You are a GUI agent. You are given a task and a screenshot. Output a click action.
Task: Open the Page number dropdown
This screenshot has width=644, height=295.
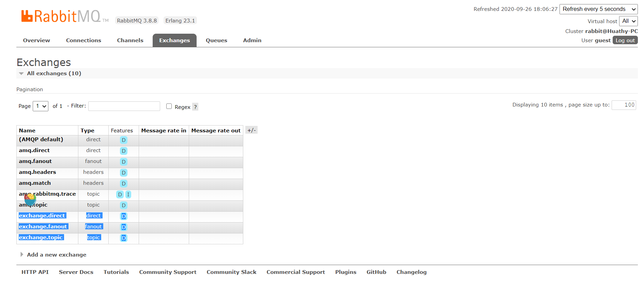click(41, 106)
